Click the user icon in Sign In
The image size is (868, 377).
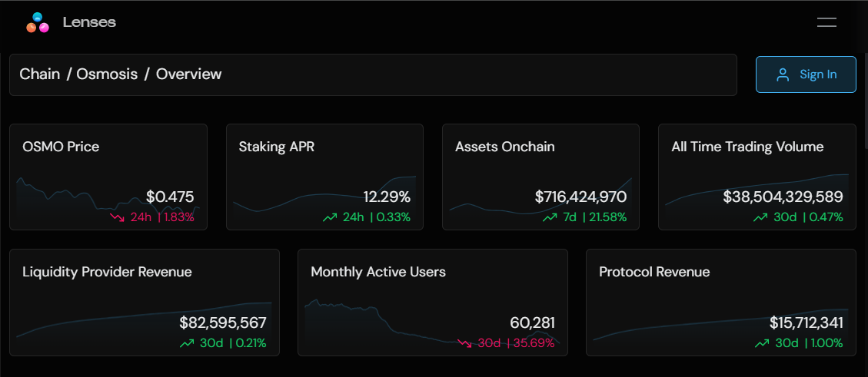[783, 74]
